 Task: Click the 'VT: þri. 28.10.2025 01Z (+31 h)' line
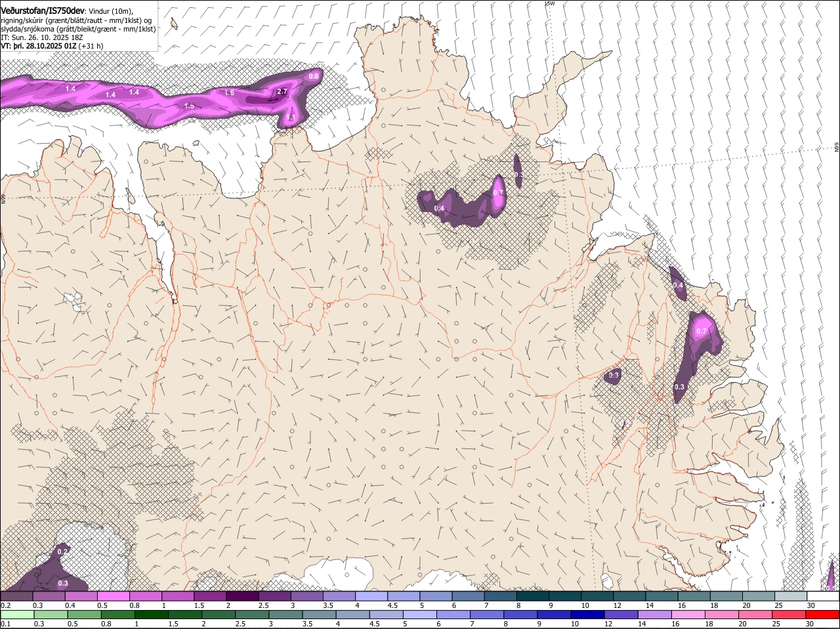click(52, 46)
